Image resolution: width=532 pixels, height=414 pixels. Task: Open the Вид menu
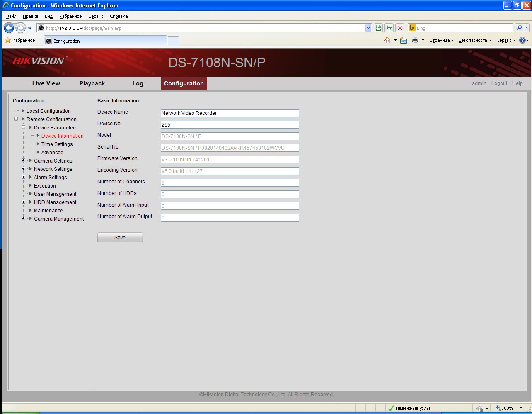point(48,16)
